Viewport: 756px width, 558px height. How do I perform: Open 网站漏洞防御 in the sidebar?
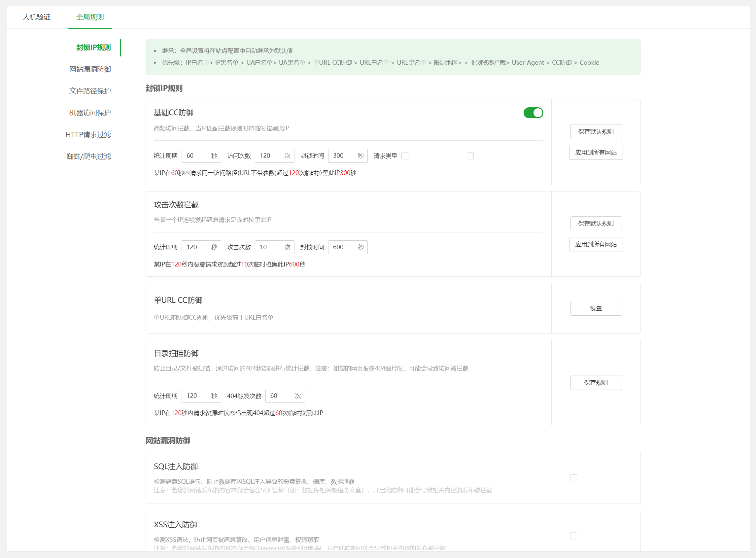coord(90,69)
